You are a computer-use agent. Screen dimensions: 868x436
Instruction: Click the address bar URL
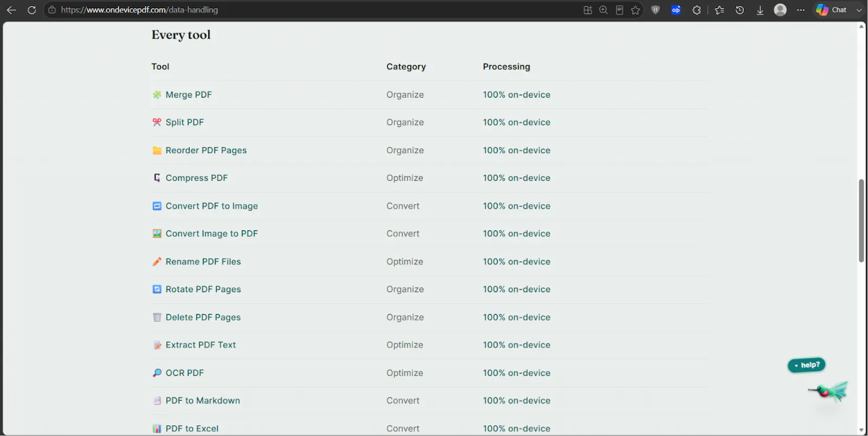(139, 10)
